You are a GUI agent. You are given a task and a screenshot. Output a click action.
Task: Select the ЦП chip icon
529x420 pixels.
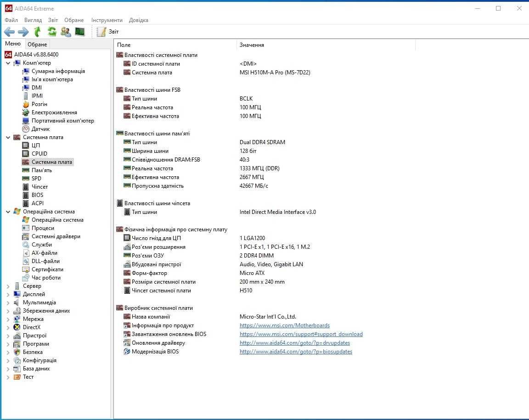coord(26,146)
